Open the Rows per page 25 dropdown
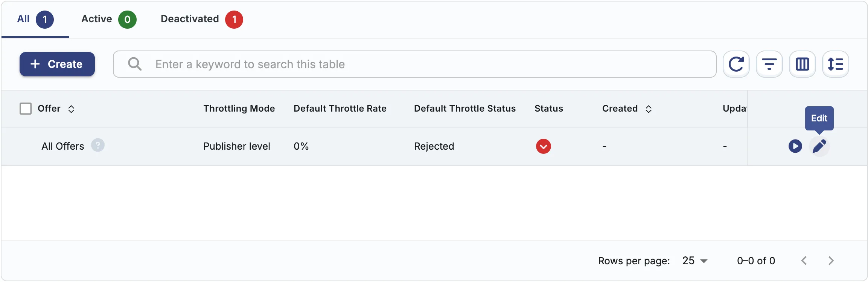 click(695, 261)
